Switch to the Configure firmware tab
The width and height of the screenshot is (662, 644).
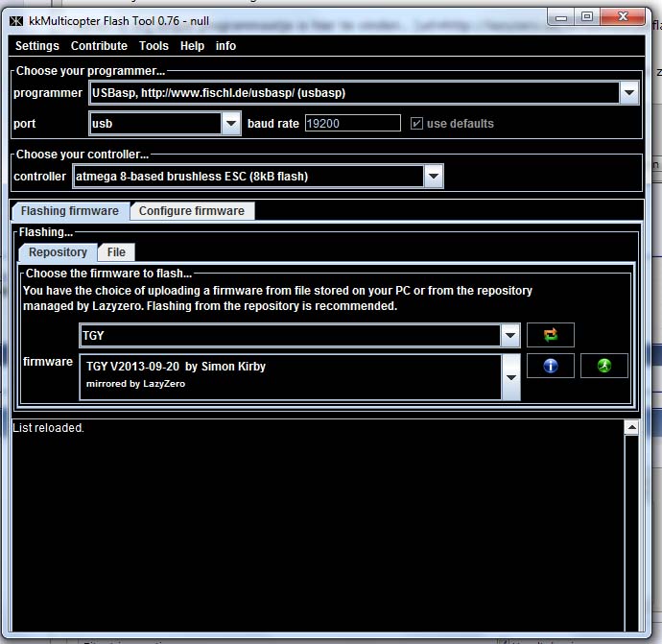coord(192,211)
